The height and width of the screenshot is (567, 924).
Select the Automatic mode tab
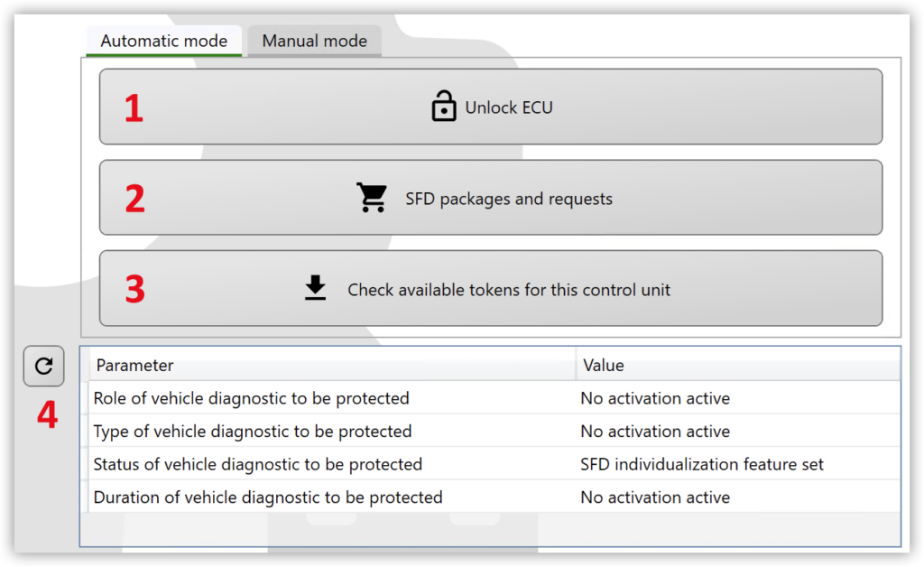point(163,41)
